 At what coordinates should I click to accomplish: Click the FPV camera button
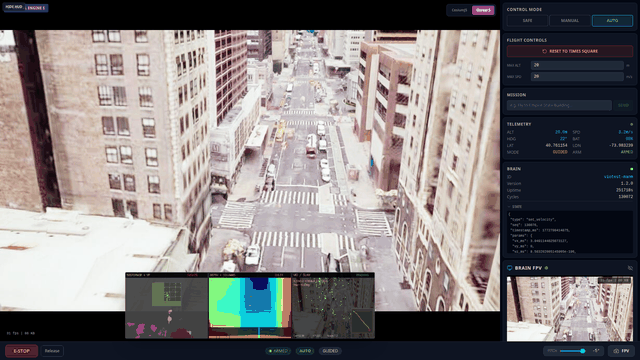pyautogui.click(x=621, y=351)
